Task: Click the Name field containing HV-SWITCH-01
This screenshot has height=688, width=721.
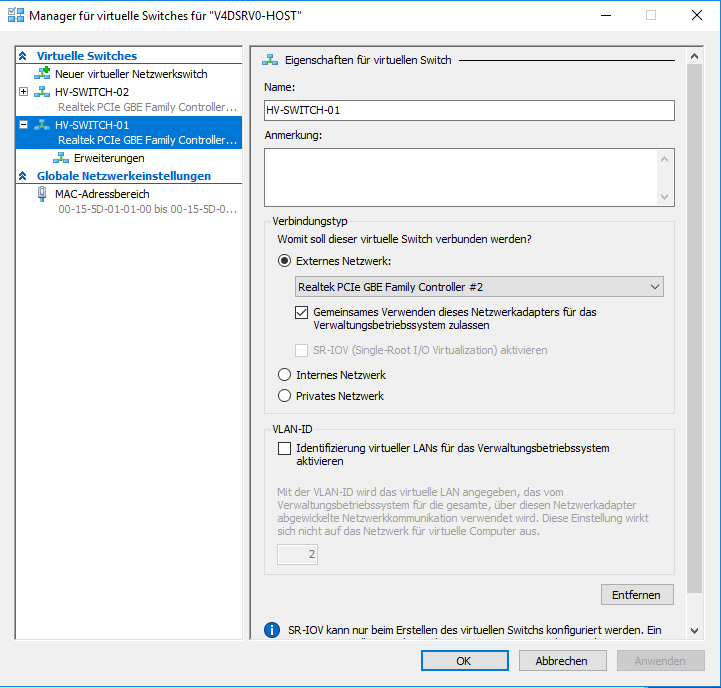Action: [469, 110]
